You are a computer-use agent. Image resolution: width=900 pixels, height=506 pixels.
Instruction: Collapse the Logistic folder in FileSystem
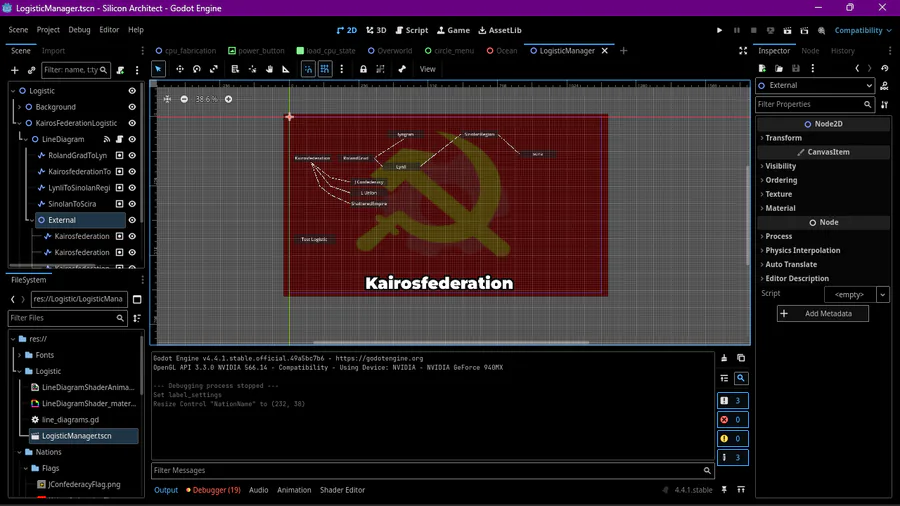20,371
